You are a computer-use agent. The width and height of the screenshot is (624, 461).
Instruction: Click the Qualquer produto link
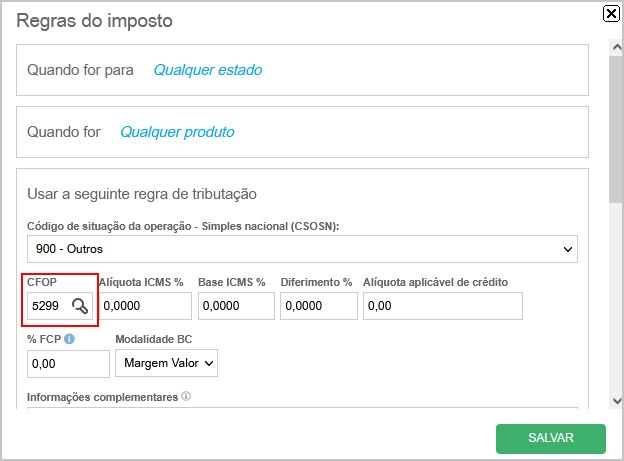pyautogui.click(x=177, y=132)
